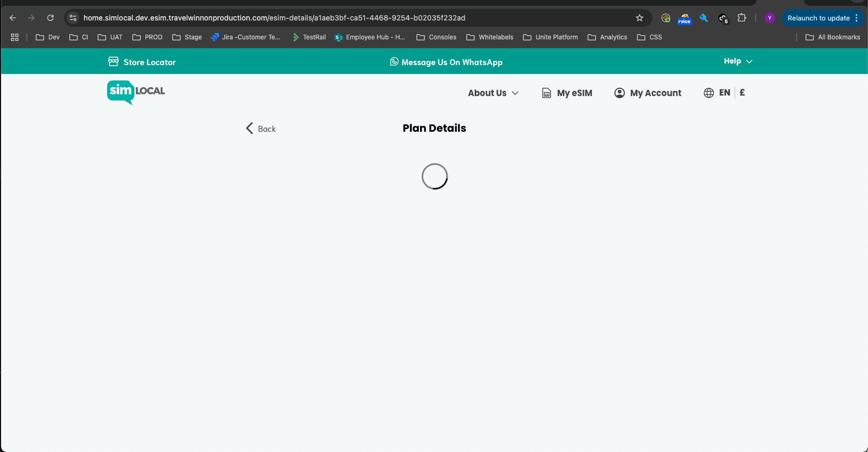Open the Chrome profile avatar

[769, 18]
